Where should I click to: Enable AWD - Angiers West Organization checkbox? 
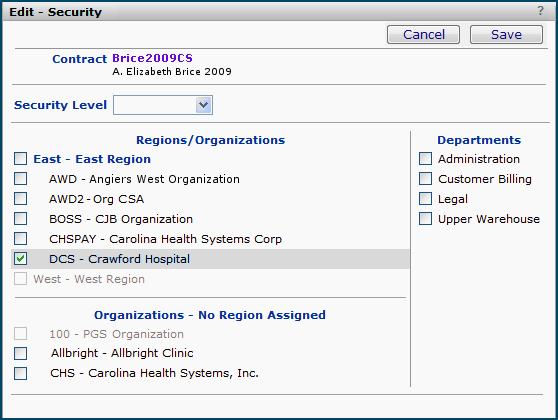(x=20, y=179)
